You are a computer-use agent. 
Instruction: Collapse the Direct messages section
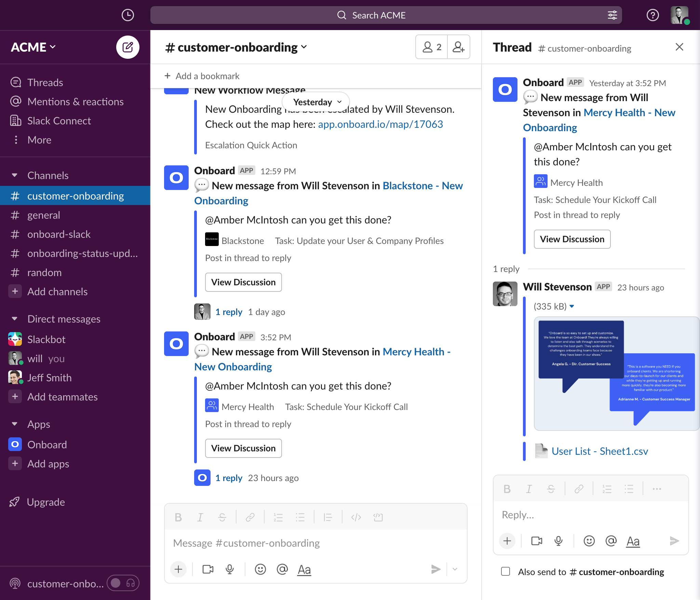click(14, 319)
